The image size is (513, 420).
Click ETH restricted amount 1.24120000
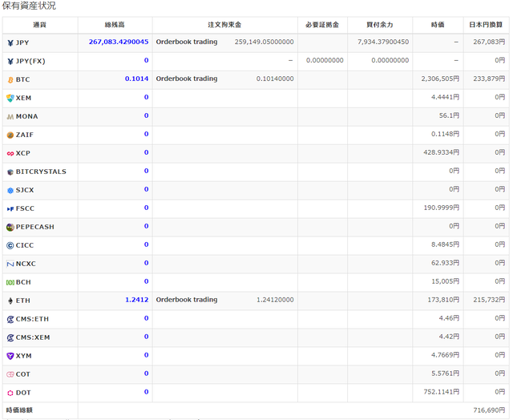[x=275, y=300]
